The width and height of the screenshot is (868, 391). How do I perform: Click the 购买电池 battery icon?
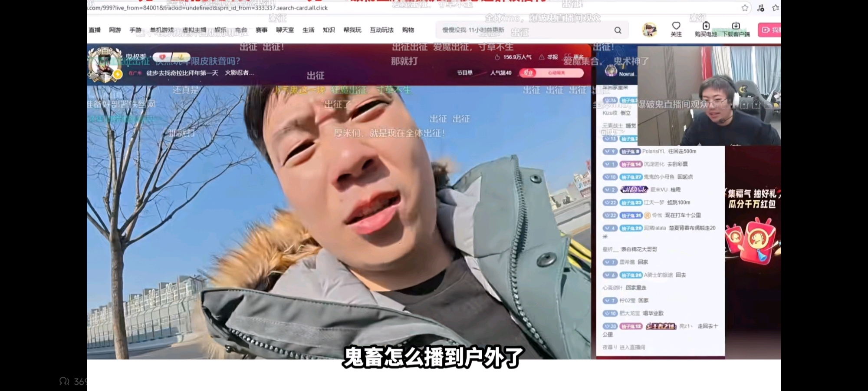[x=706, y=26]
